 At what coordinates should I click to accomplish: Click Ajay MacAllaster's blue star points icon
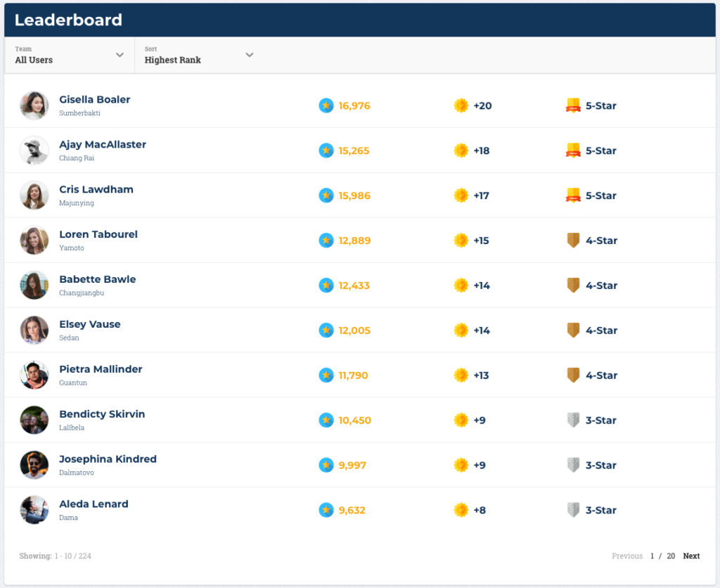click(326, 151)
